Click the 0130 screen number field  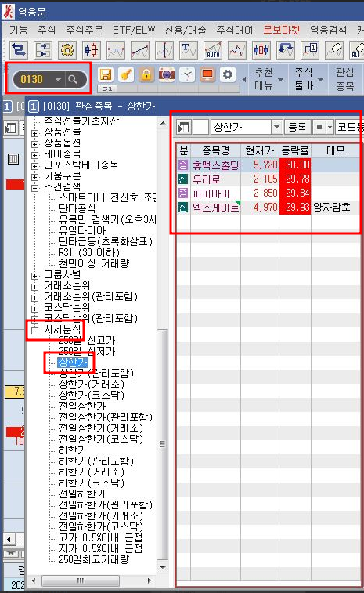coord(32,79)
